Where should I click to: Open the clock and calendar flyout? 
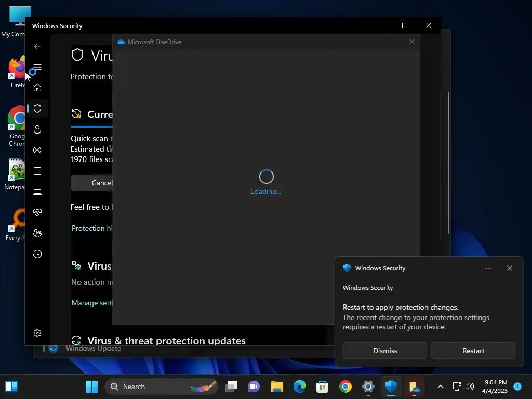click(495, 387)
